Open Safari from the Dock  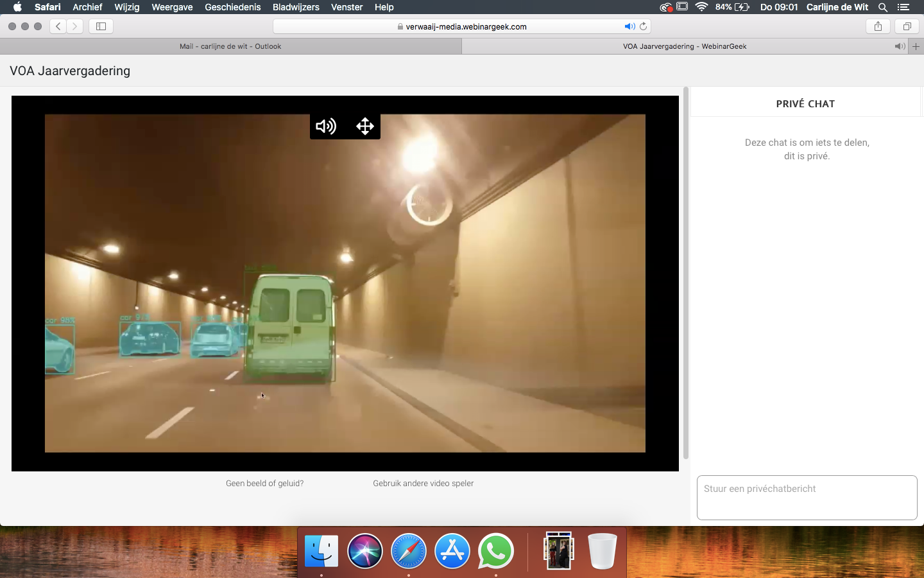click(x=409, y=551)
